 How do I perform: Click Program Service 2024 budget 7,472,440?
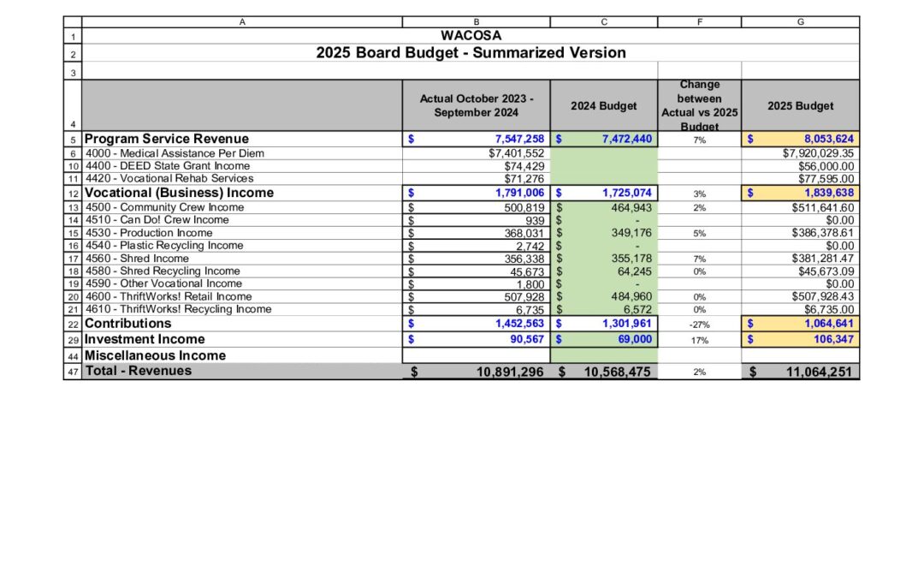tap(604, 140)
